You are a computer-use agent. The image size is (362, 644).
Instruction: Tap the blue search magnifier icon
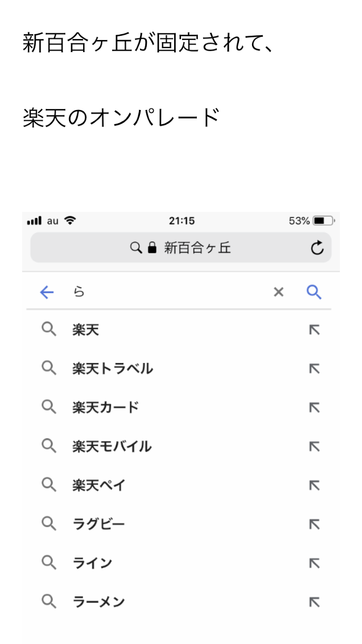click(x=314, y=293)
